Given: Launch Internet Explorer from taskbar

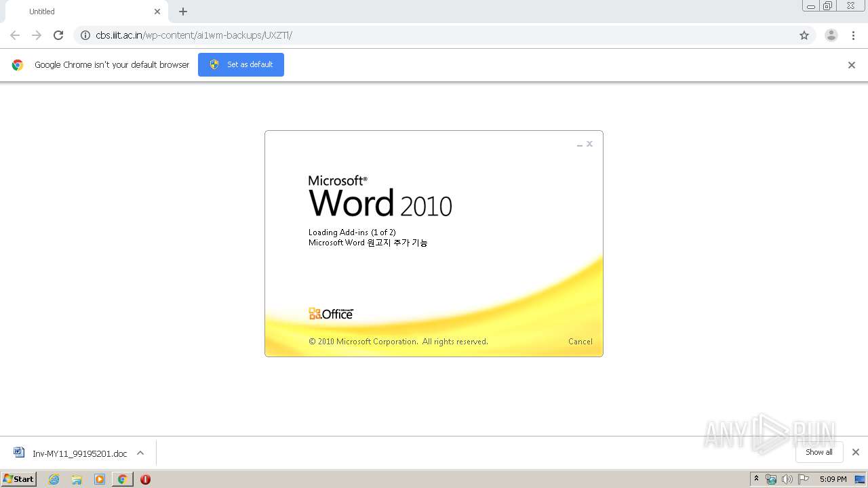Looking at the screenshot, I should (54, 479).
